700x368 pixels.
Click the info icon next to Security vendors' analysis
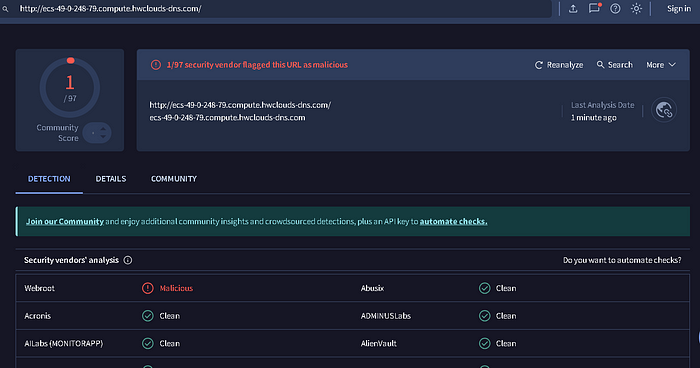point(128,260)
